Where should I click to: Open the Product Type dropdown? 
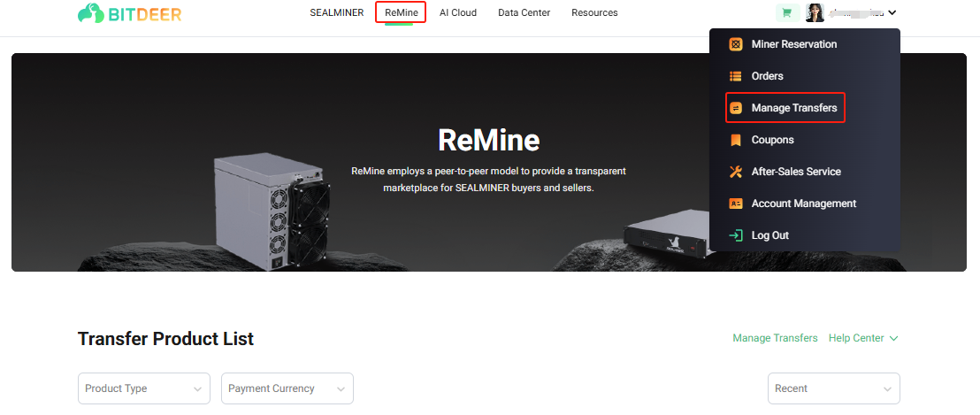144,388
